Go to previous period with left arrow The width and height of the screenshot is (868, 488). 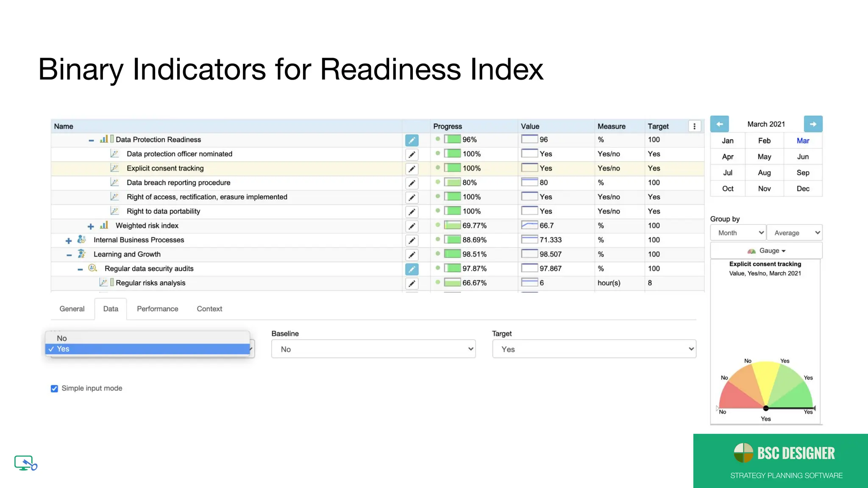(719, 124)
